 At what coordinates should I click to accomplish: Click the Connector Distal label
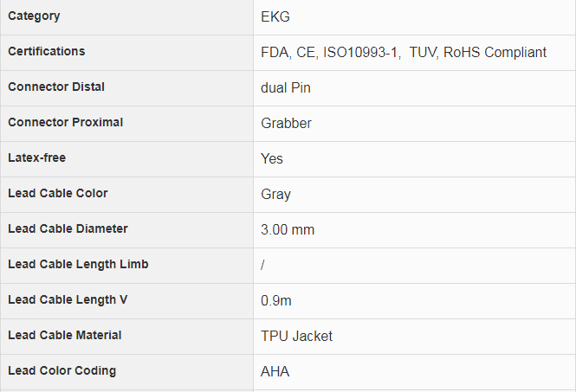[56, 87]
